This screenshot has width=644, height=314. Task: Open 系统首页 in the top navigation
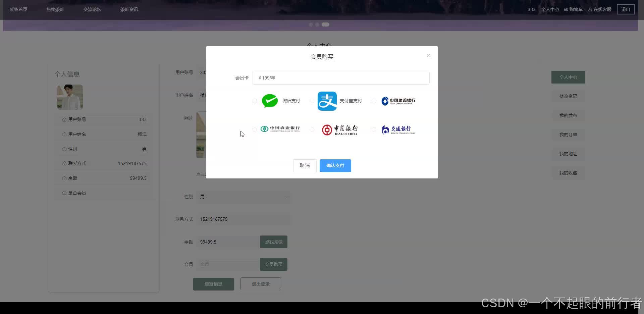tap(18, 9)
